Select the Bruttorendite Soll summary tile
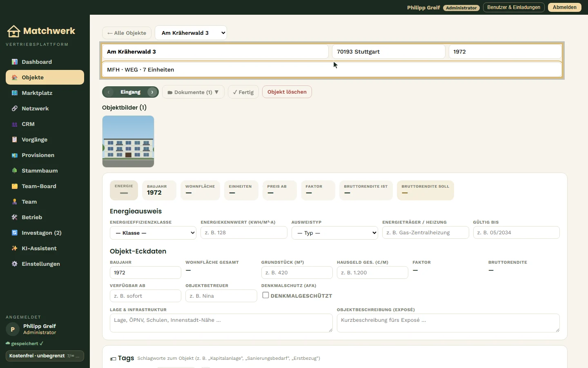 click(425, 190)
